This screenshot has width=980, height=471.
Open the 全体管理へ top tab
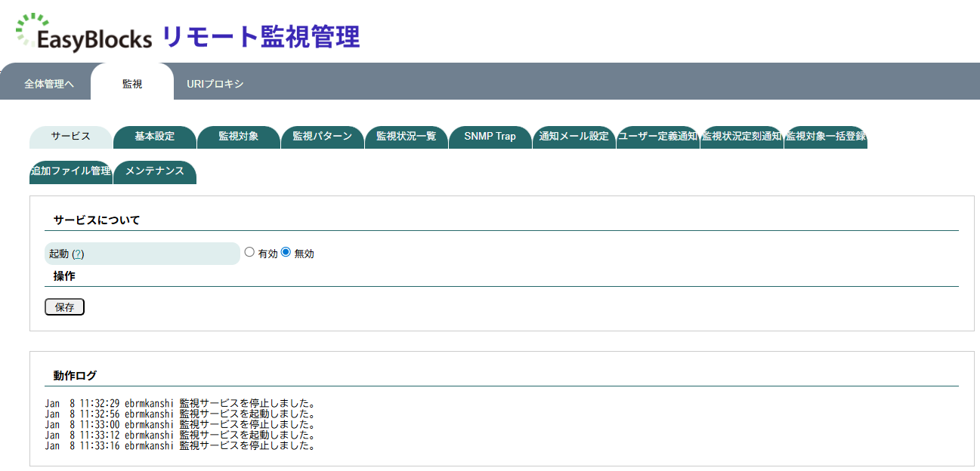pos(48,84)
